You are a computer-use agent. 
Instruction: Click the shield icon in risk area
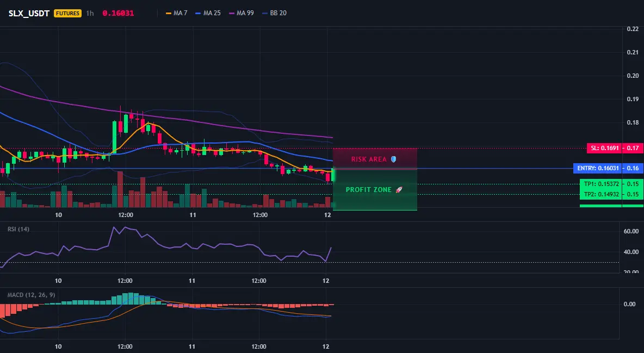(x=393, y=159)
